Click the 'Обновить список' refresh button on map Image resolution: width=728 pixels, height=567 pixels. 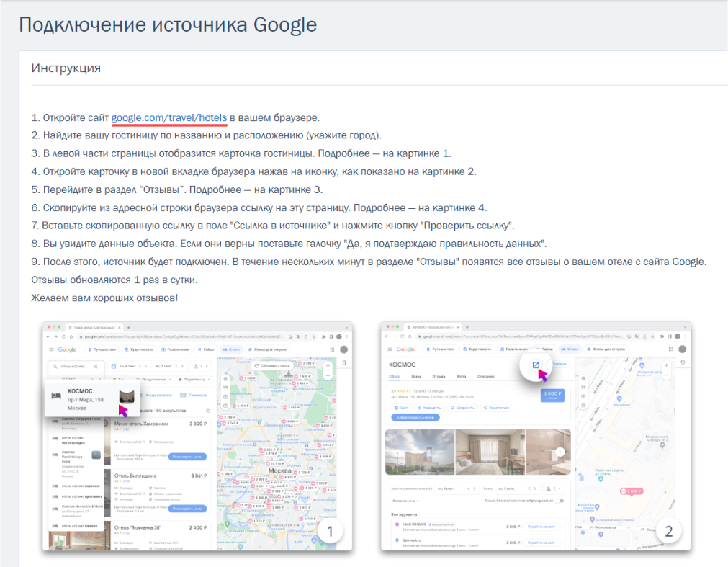tap(272, 365)
